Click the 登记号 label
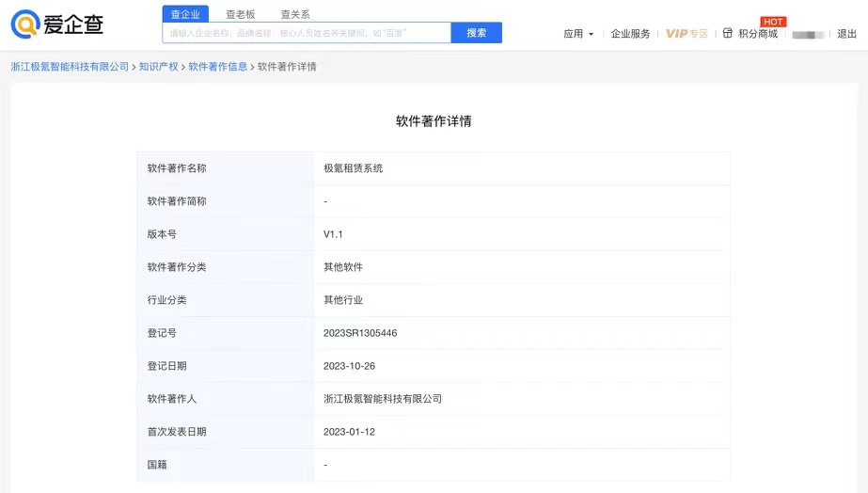The image size is (868, 493). point(162,333)
